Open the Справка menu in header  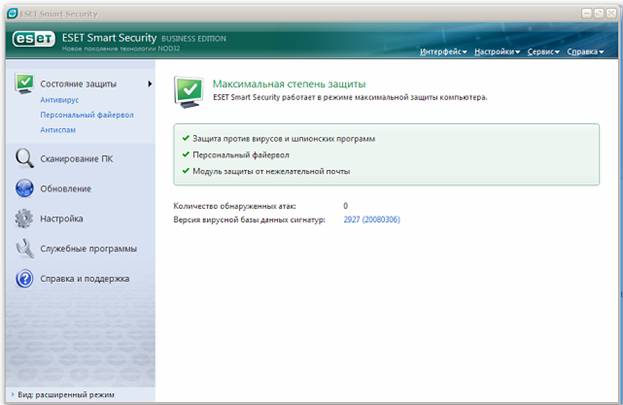(x=586, y=51)
